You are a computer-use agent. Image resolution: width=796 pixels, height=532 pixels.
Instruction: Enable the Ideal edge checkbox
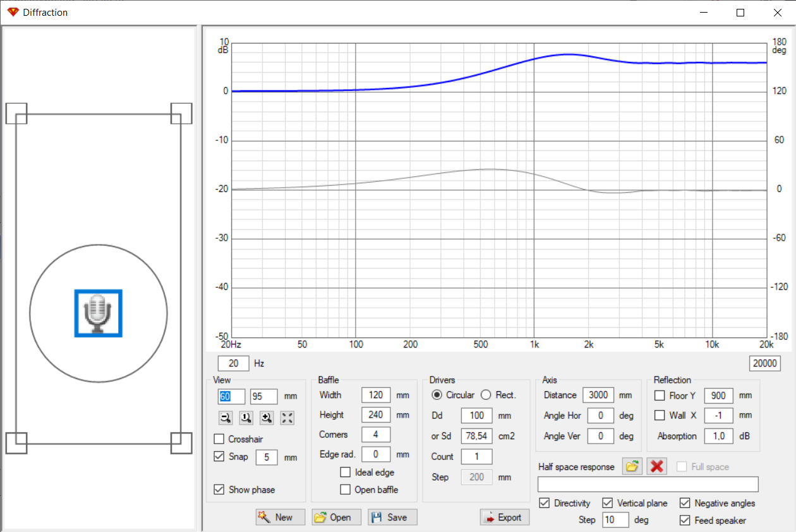click(345, 472)
